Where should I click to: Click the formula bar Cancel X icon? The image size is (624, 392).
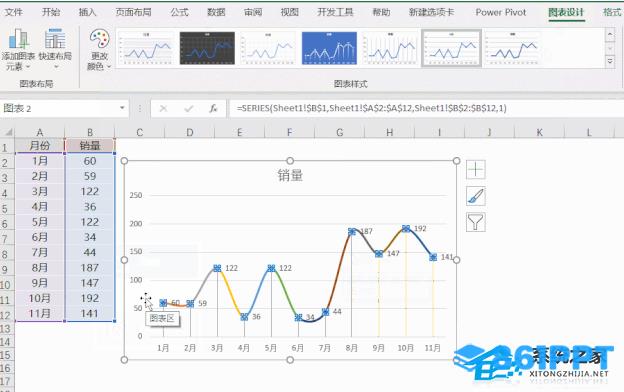pyautogui.click(x=163, y=108)
